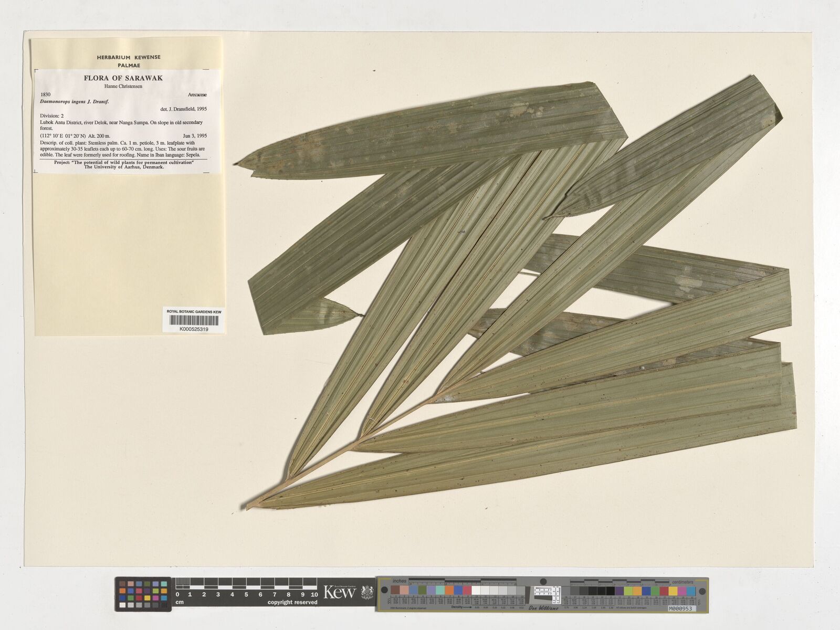Viewport: 840px width, 630px height.
Task: Click the M000953 tag on the color chart
Action: (x=681, y=608)
